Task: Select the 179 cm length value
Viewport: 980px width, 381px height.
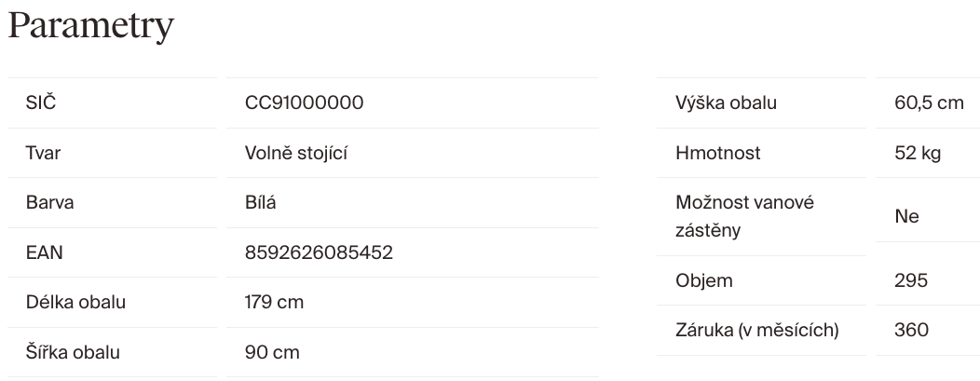Action: pos(274,303)
